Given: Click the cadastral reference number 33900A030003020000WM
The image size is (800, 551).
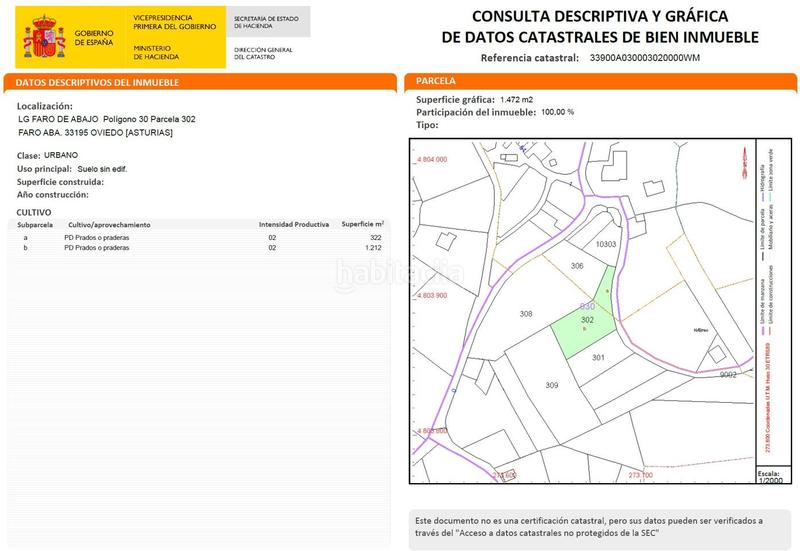Looking at the screenshot, I should coord(644,58).
